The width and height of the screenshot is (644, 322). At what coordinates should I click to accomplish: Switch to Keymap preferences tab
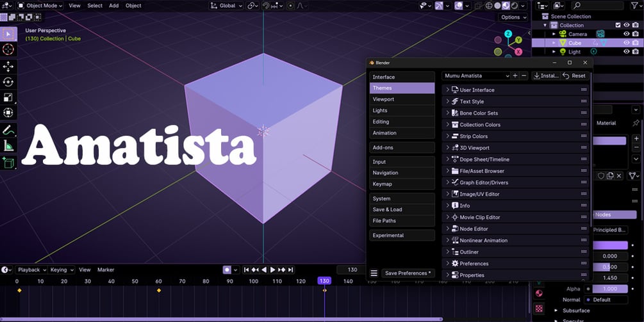[x=402, y=184]
